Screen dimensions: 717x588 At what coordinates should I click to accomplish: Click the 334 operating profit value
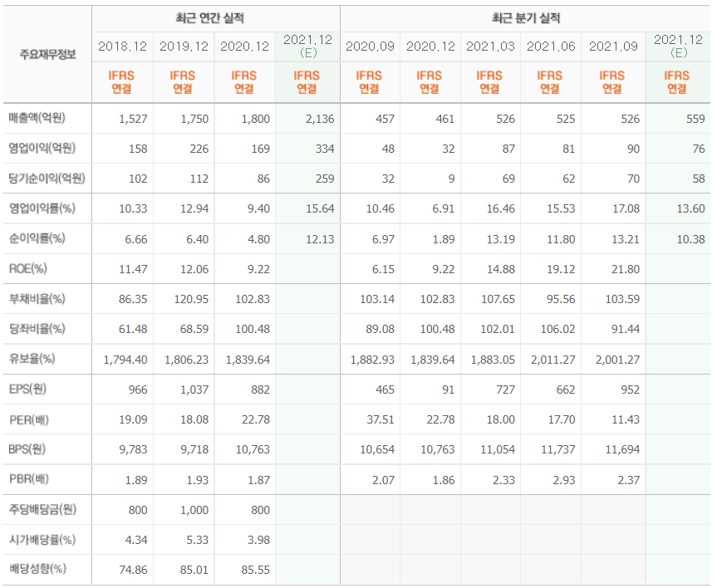[x=325, y=149]
